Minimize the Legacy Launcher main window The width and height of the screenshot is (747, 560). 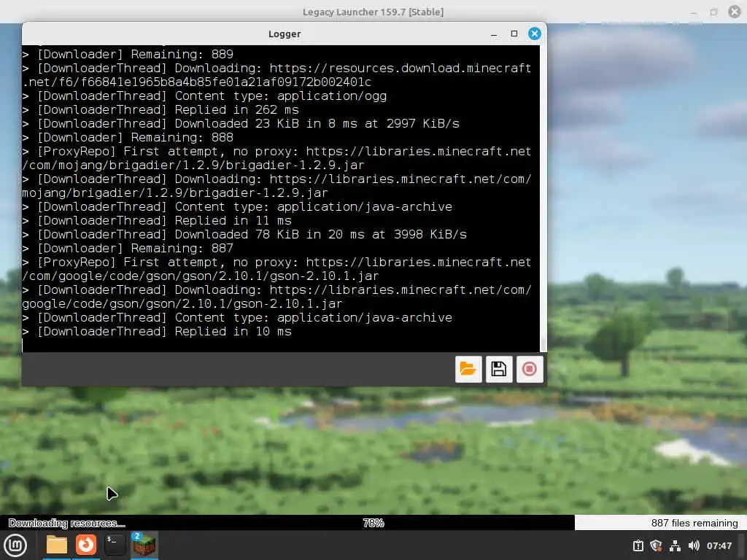(x=694, y=12)
